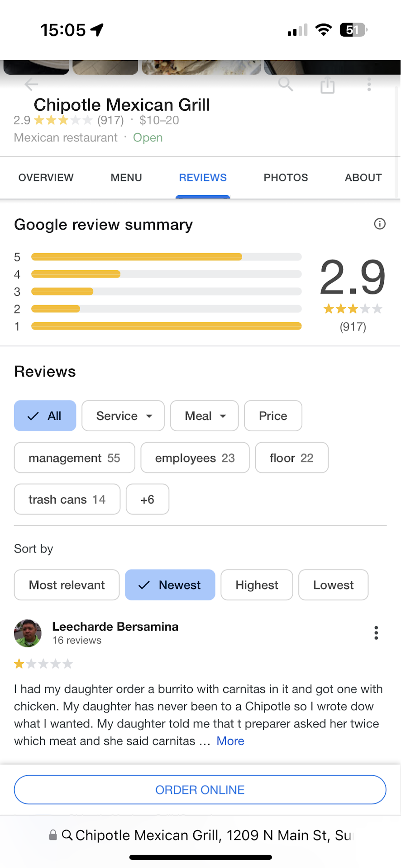This screenshot has height=868, width=401.
Task: Open the top three-dot overflow menu
Action: 369,85
